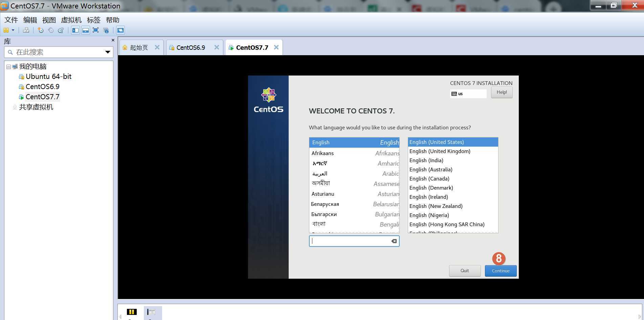This screenshot has width=644, height=320.
Task: Open the power options dropdown arrow beside pause
Action: tap(13, 30)
